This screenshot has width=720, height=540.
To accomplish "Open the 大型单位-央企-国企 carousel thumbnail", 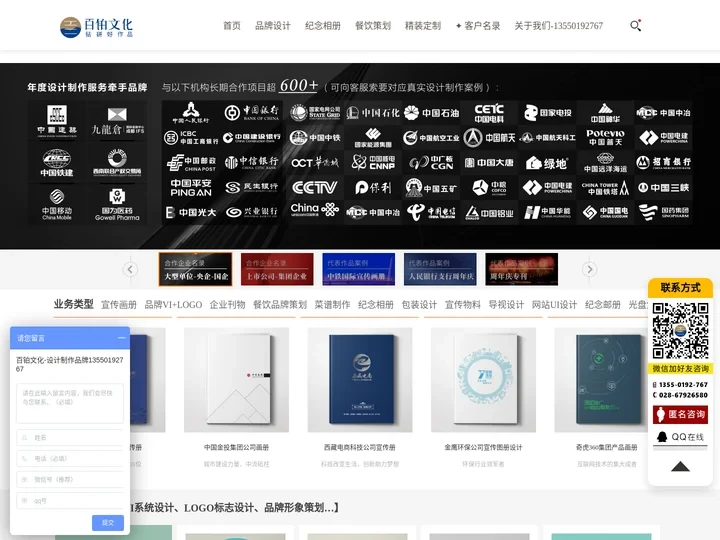I will coord(195,269).
